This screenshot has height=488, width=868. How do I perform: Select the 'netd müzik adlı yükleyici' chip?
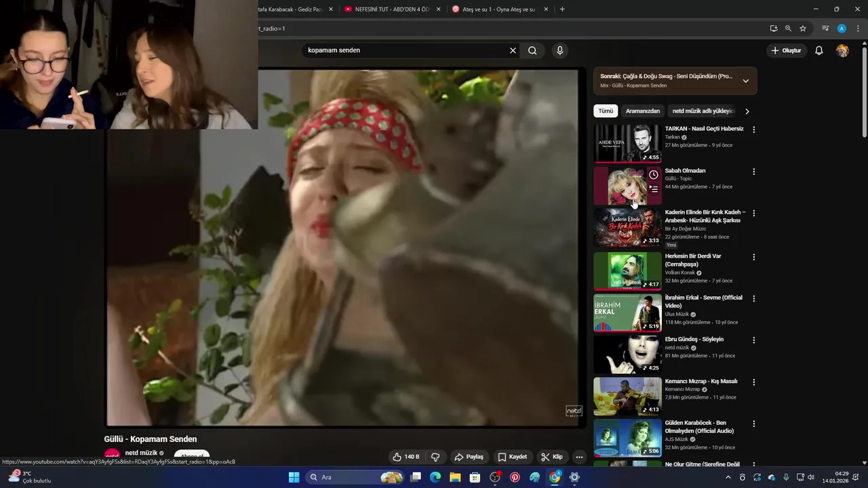pyautogui.click(x=703, y=111)
